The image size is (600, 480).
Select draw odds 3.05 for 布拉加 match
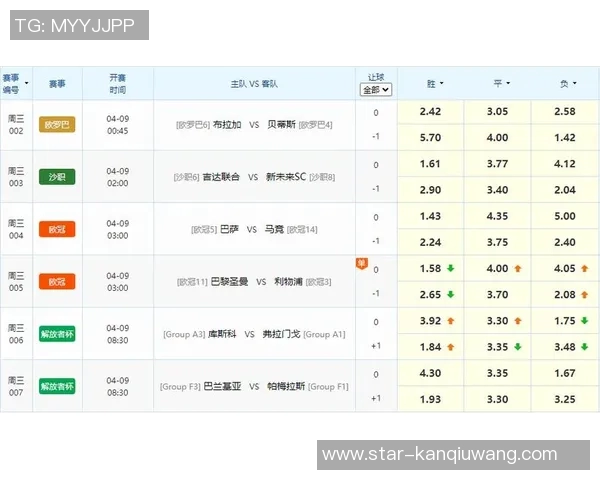[497, 112]
